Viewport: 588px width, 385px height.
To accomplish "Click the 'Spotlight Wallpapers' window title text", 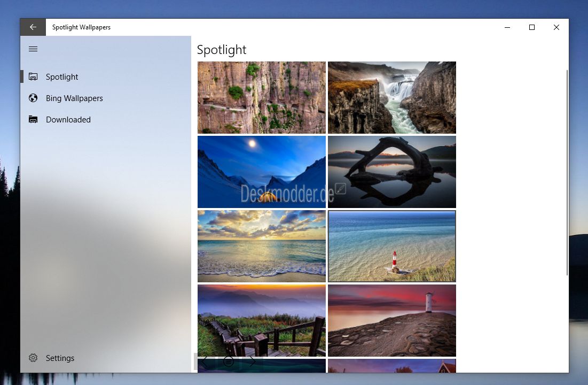I will tap(81, 27).
